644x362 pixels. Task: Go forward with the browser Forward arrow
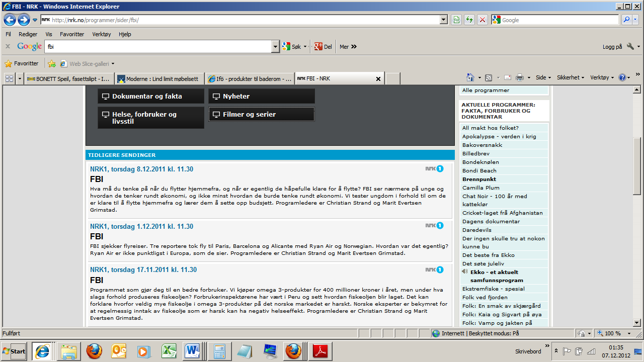[x=24, y=20]
